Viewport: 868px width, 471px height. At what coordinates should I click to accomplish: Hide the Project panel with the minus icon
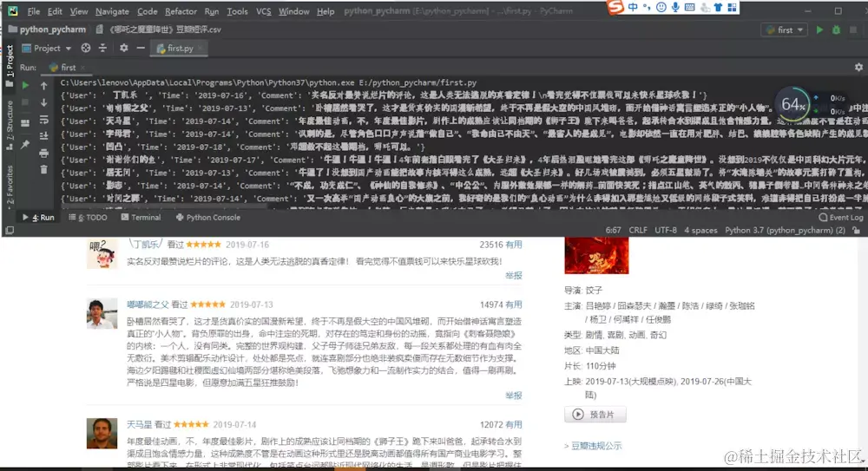[x=141, y=49]
